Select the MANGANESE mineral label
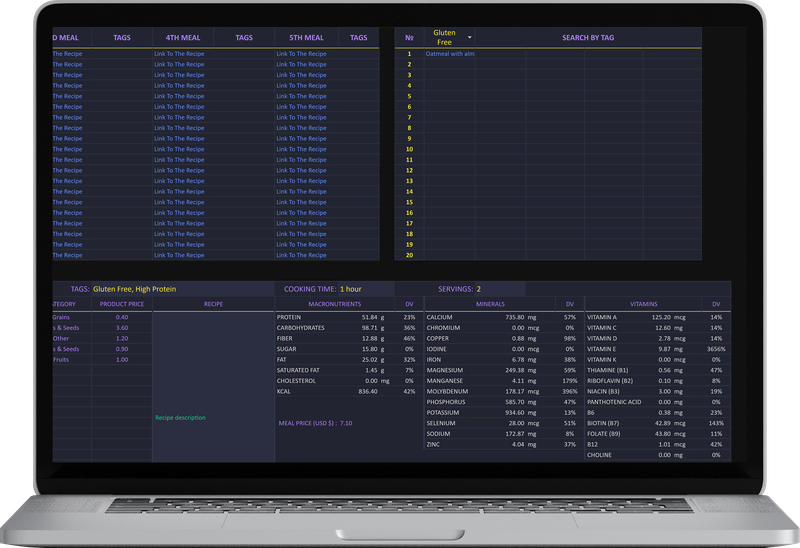This screenshot has width=800, height=548. [x=444, y=381]
